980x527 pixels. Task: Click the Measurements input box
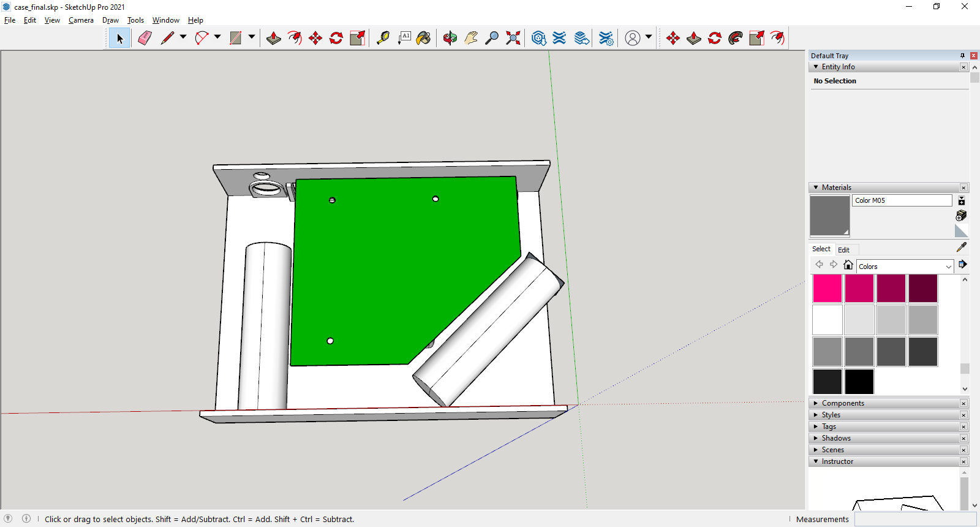[x=915, y=519]
